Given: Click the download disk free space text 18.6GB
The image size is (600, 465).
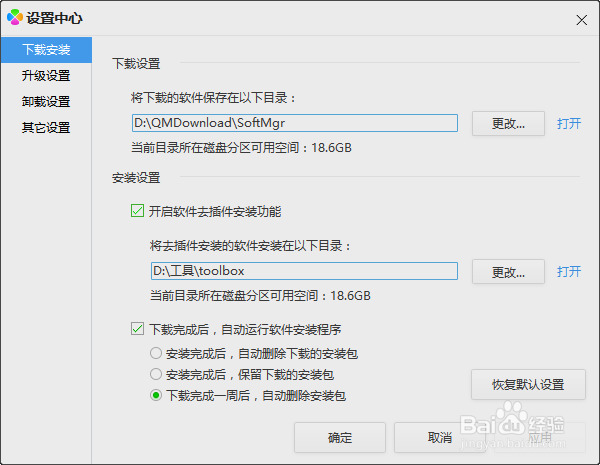Looking at the screenshot, I should [331, 148].
